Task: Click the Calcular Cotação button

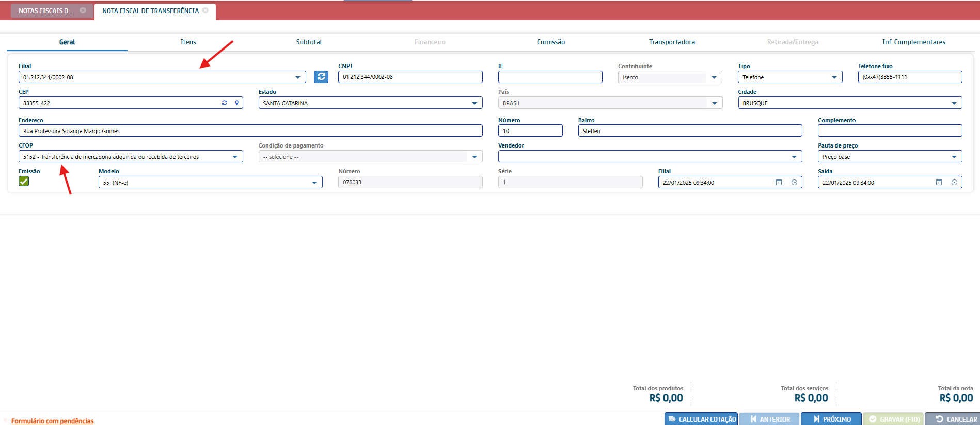Action: tap(701, 419)
